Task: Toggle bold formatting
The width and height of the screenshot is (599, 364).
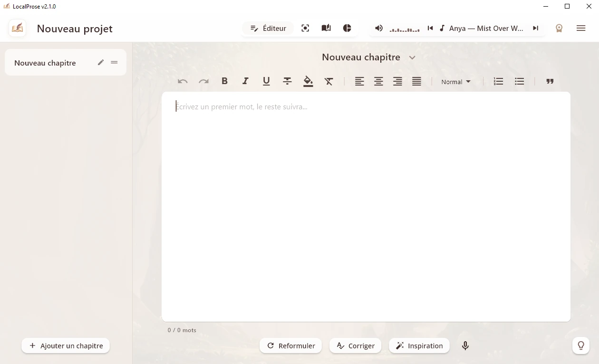Action: coord(224,81)
